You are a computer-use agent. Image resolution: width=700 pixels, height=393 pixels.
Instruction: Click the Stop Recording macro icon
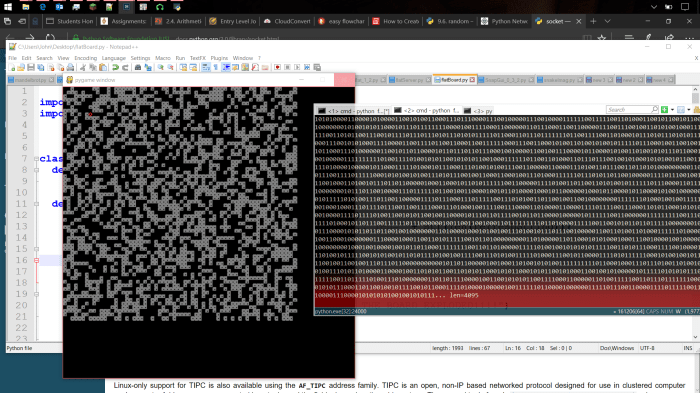tap(287, 67)
